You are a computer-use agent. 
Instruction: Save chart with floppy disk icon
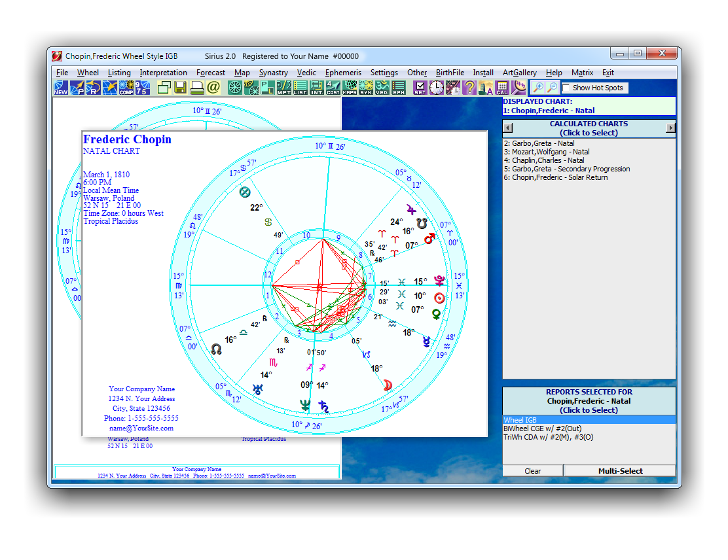coord(180,88)
